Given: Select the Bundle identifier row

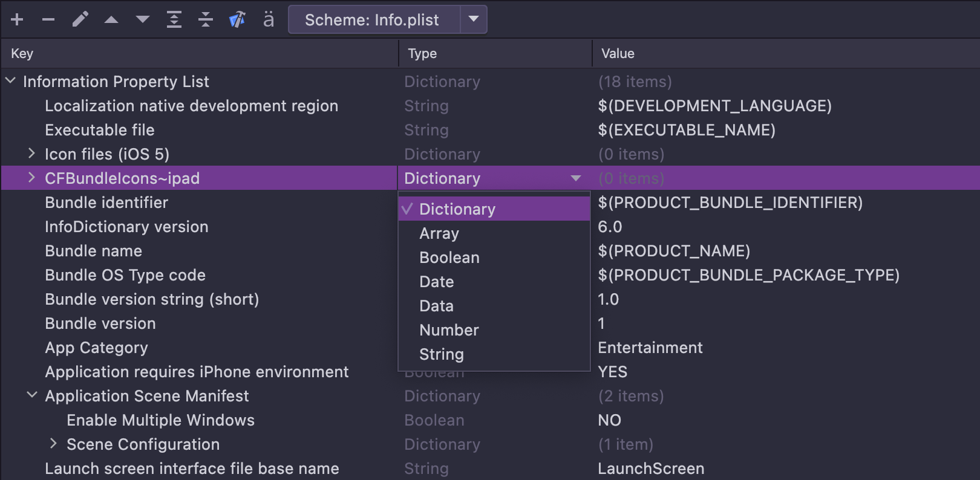Looking at the screenshot, I should tap(106, 203).
